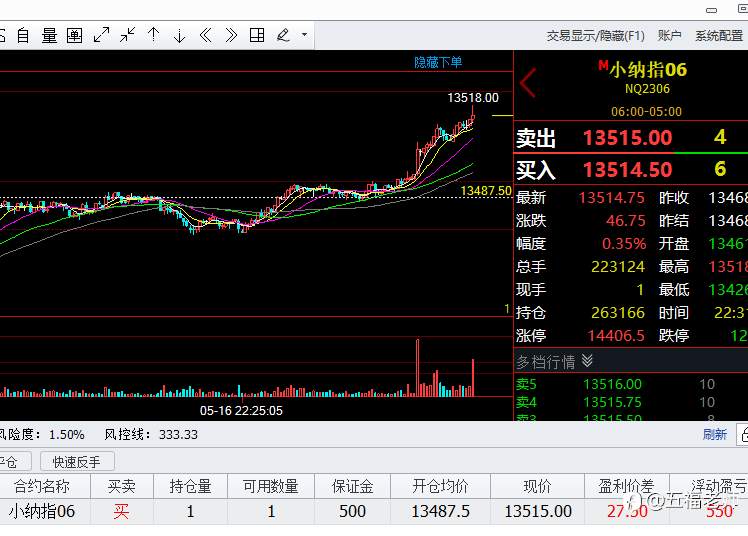Shrink the chart with the inward arrows icon
This screenshot has width=748, height=536.
[x=127, y=35]
